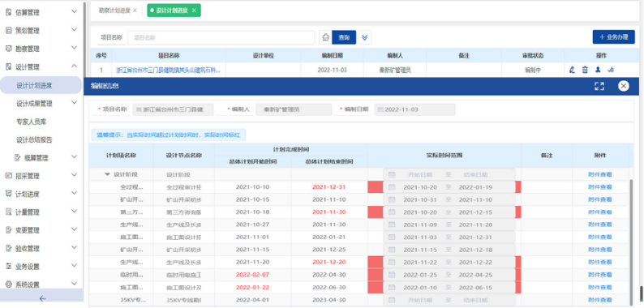
Task: Switch to the 勘察计划进度 tab
Action: [114, 11]
